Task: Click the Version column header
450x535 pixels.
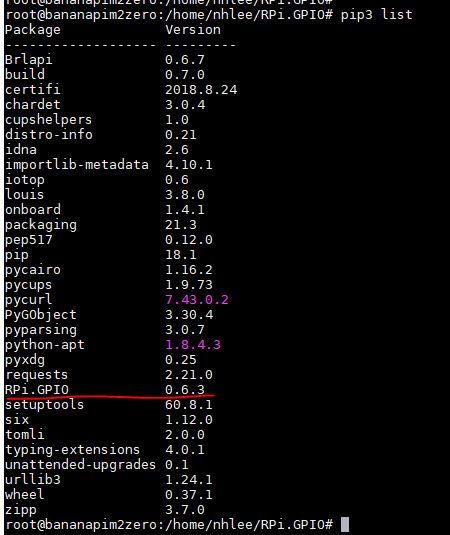Action: [193, 30]
